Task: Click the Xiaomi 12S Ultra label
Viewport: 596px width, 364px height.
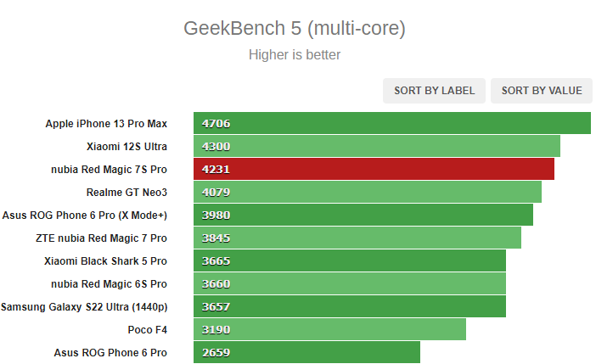Action: click(127, 147)
